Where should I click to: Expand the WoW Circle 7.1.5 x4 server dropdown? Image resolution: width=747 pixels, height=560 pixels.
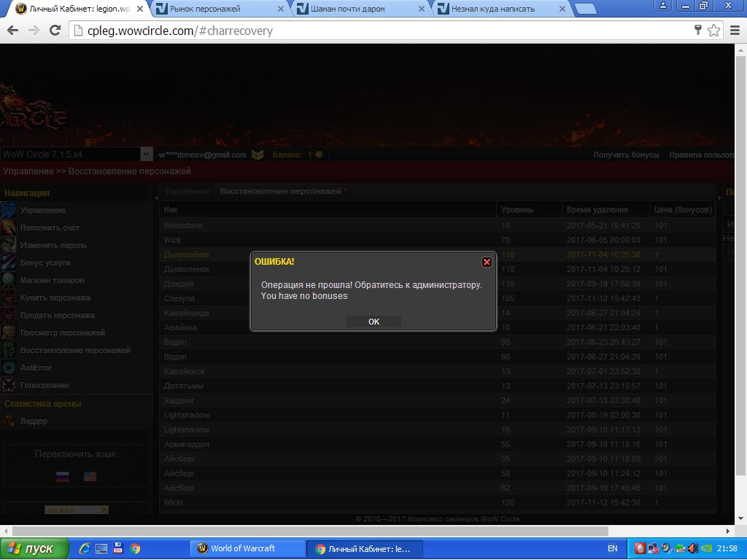[146, 155]
